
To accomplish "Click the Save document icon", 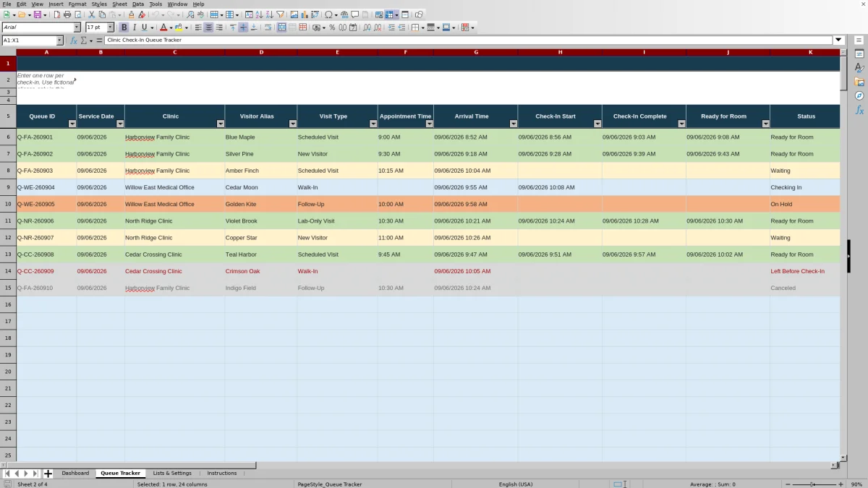I will (36, 14).
